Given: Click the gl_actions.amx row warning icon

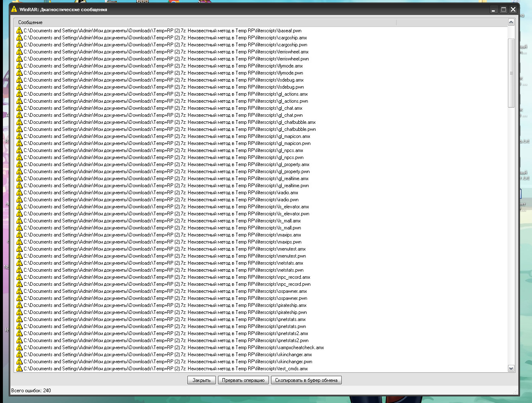Looking at the screenshot, I should (19, 94).
